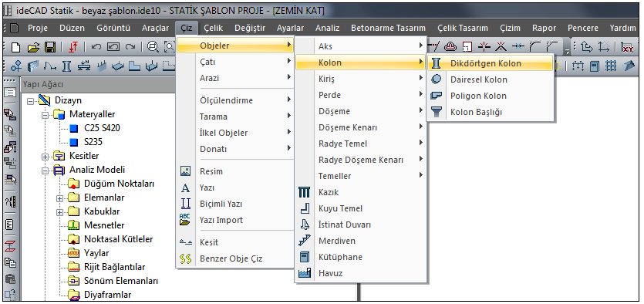This screenshot has width=644, height=304.
Task: Expand the Kabuklar folder node
Action: (x=60, y=212)
